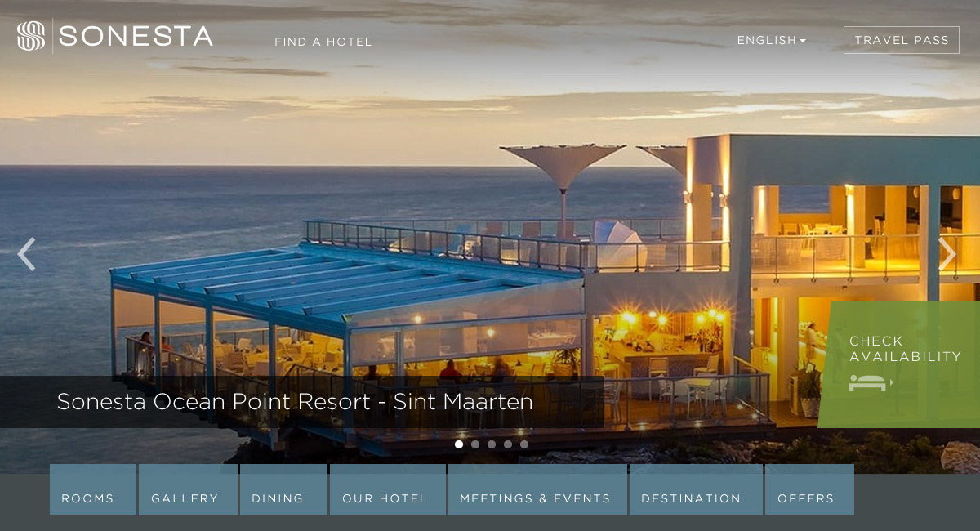Select the third carousel dot
980x531 pixels.
(492, 444)
